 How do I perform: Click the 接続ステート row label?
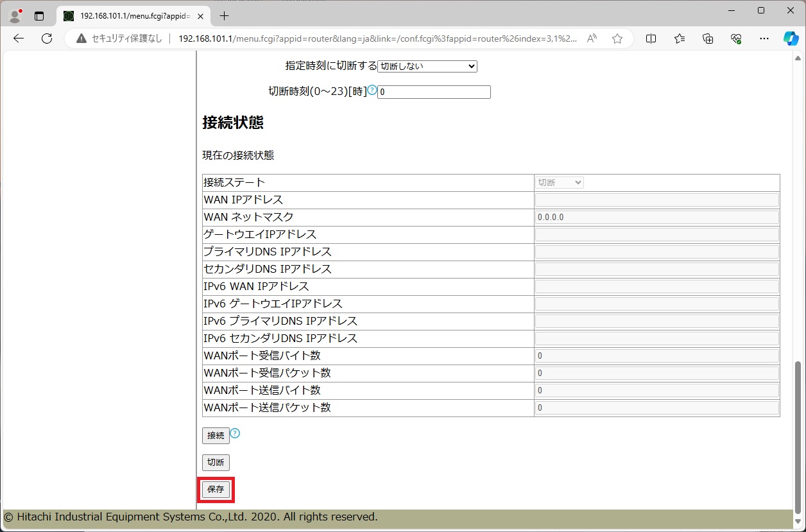pyautogui.click(x=234, y=183)
